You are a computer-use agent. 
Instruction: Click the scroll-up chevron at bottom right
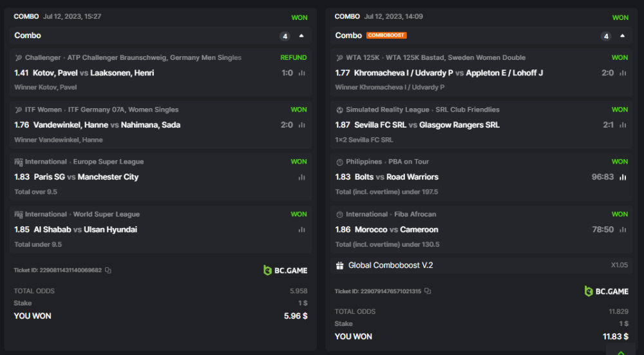click(x=621, y=352)
